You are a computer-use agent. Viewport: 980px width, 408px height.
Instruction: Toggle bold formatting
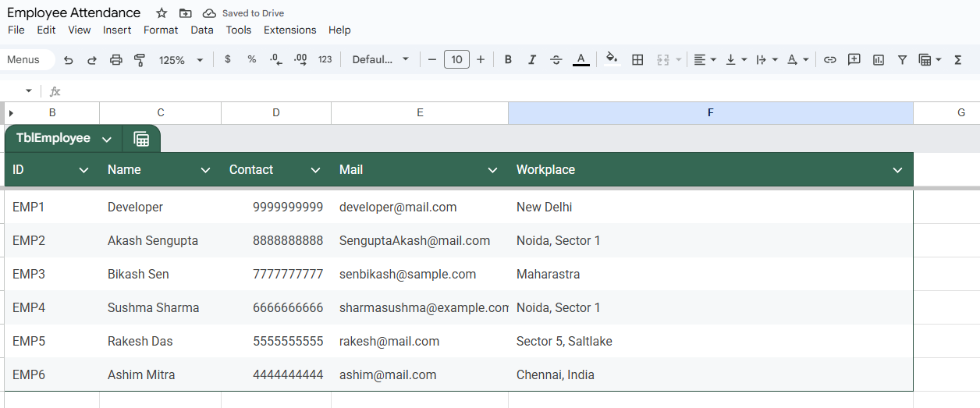click(x=508, y=59)
